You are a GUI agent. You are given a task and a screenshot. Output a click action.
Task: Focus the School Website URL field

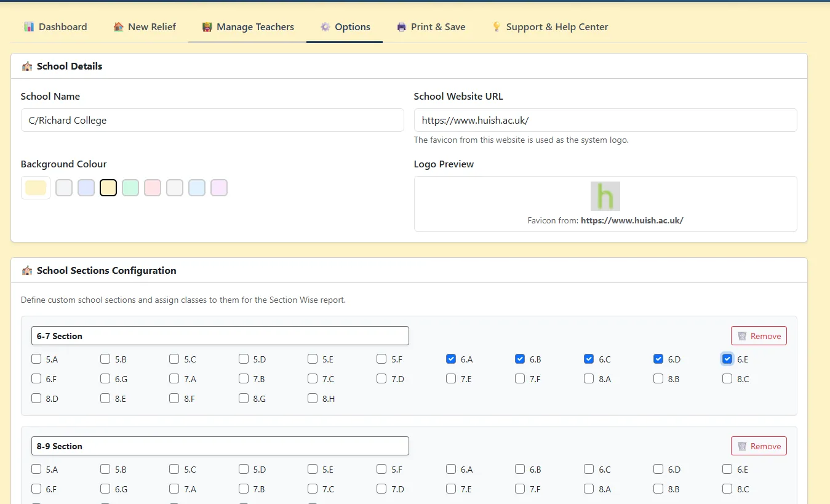(605, 120)
